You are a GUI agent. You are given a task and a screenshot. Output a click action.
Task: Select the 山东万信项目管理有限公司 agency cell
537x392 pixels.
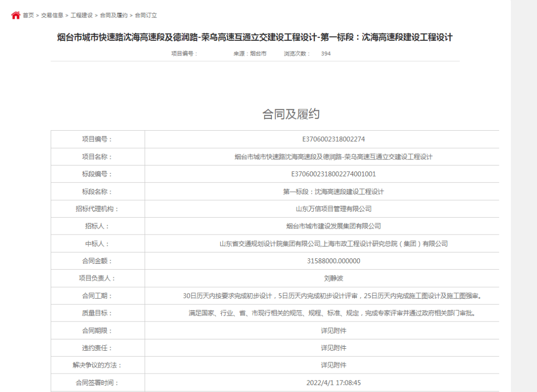[333, 209]
